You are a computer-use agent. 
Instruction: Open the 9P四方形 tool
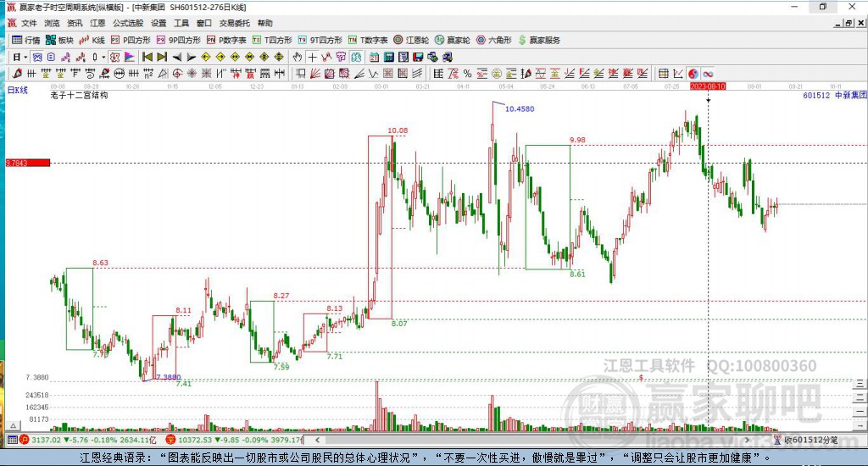tap(178, 40)
